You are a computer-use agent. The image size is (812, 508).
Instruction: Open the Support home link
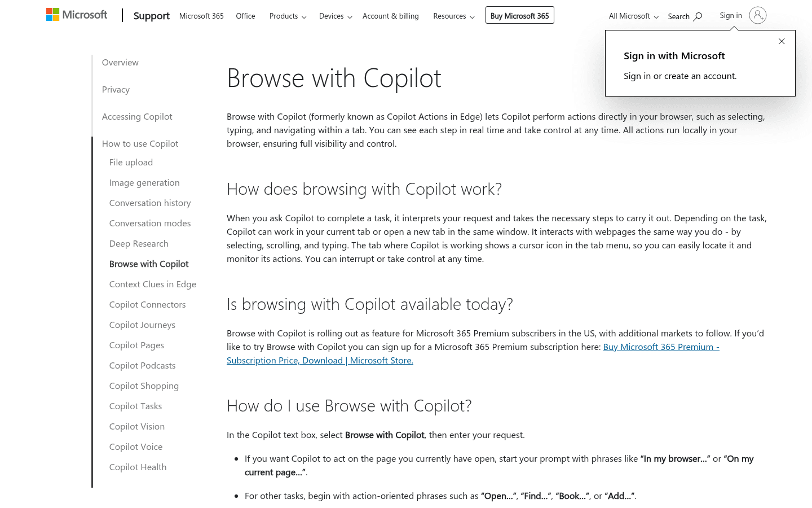[x=151, y=16]
